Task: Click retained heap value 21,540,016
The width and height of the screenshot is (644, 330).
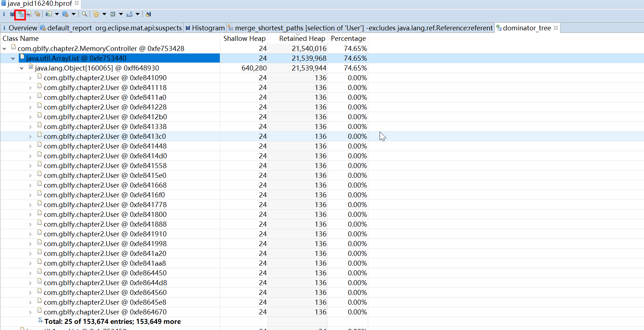Action: click(309, 48)
